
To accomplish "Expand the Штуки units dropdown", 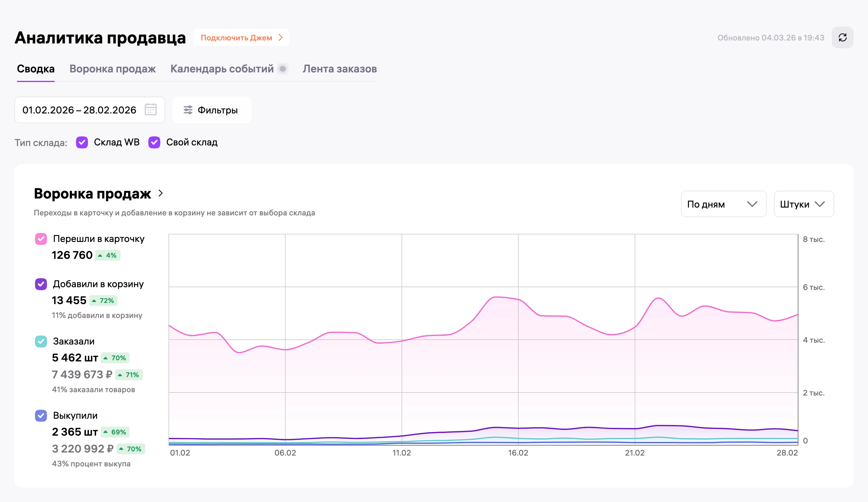I will pyautogui.click(x=804, y=204).
